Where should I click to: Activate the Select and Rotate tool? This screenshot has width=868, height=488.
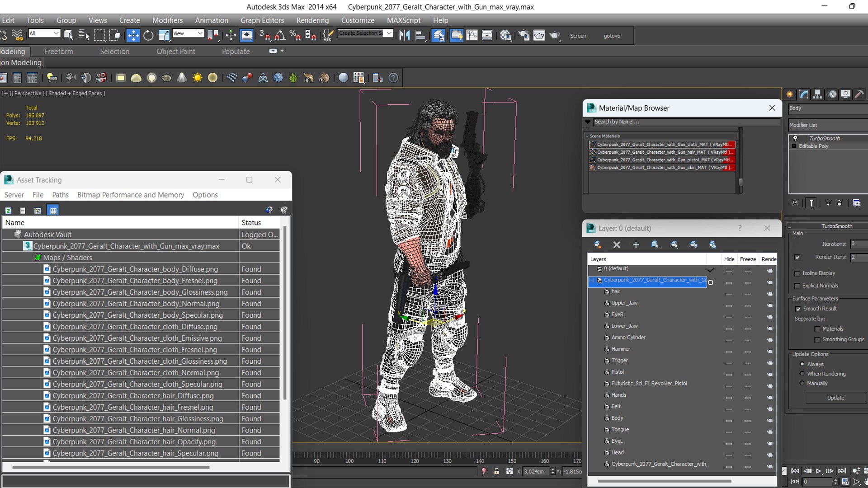148,35
